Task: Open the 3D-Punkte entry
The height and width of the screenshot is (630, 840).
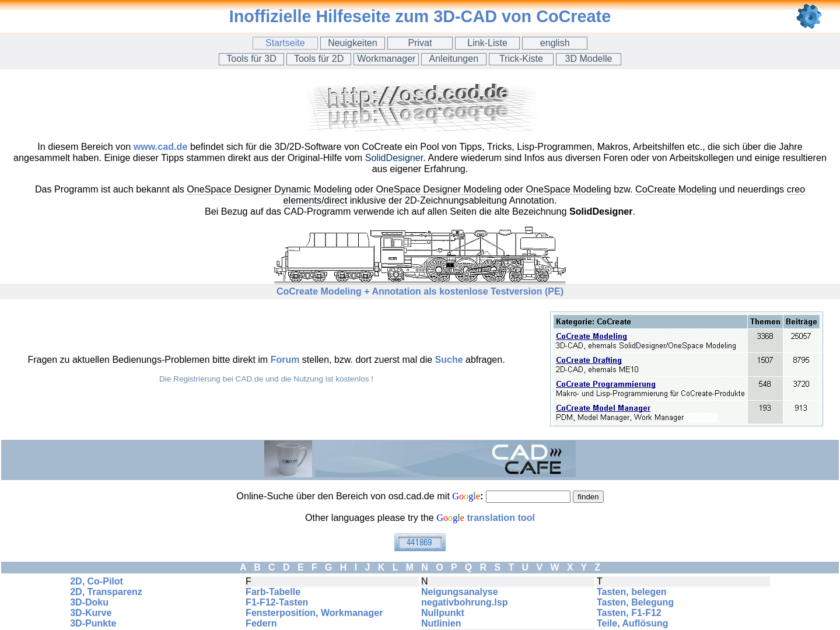Action: click(93, 624)
